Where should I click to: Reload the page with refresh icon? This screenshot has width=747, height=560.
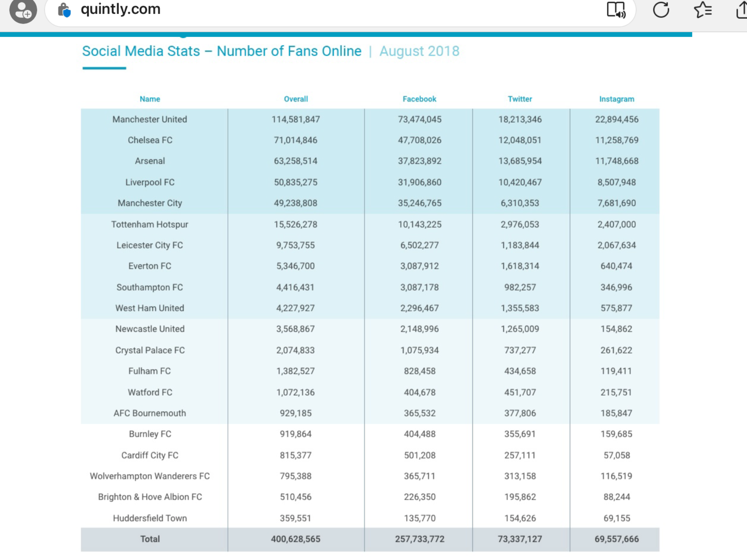pyautogui.click(x=661, y=9)
